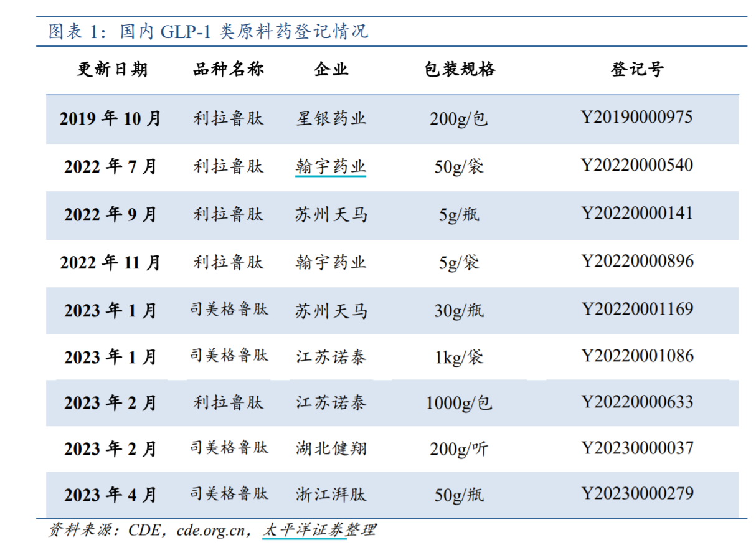Select the 登记号 column header
Image resolution: width=756 pixels, height=550 pixels.
[636, 70]
